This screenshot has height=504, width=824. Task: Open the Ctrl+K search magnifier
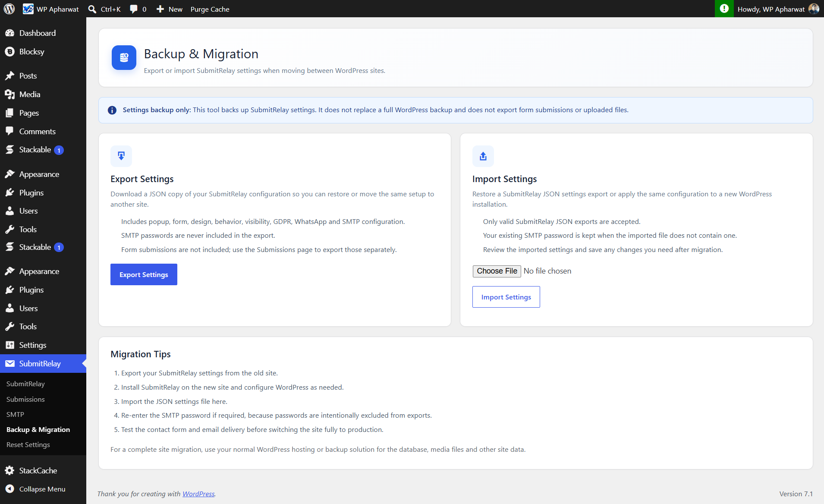[x=92, y=9]
